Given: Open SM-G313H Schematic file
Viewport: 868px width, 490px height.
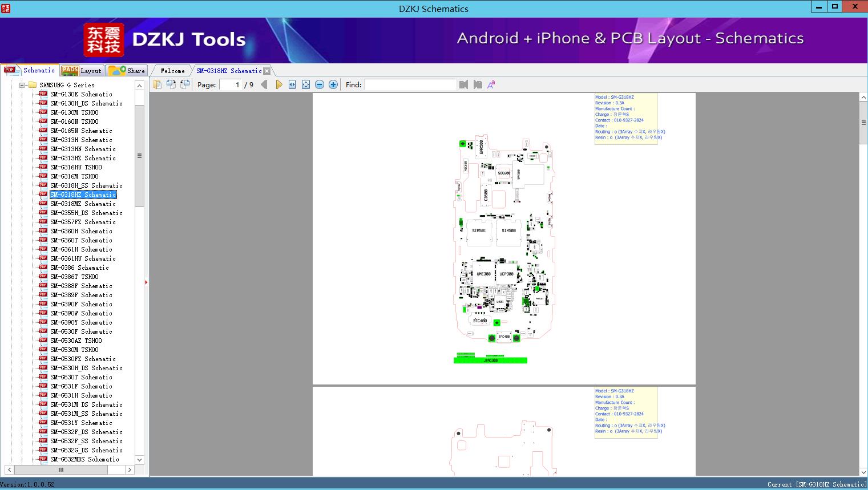Looking at the screenshot, I should [81, 140].
